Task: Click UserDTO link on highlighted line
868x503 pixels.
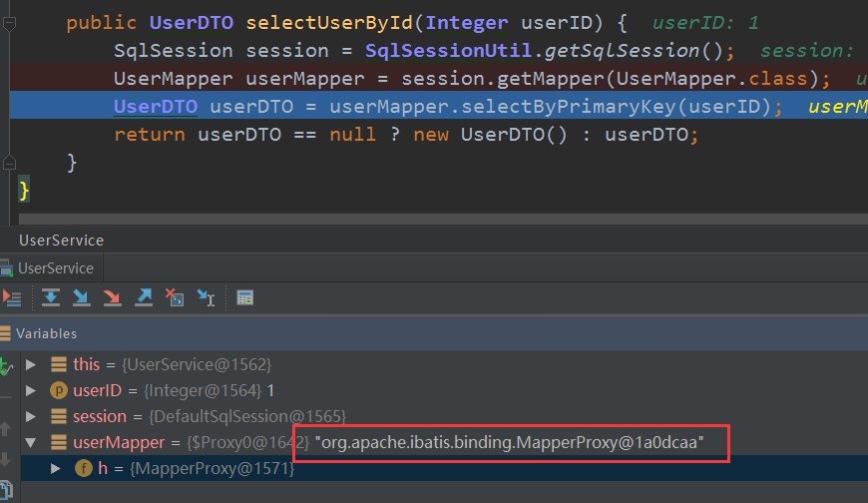Action: 156,106
